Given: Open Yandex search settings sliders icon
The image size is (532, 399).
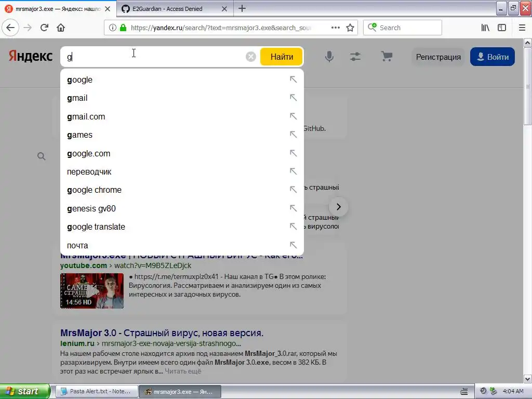Looking at the screenshot, I should tap(355, 57).
